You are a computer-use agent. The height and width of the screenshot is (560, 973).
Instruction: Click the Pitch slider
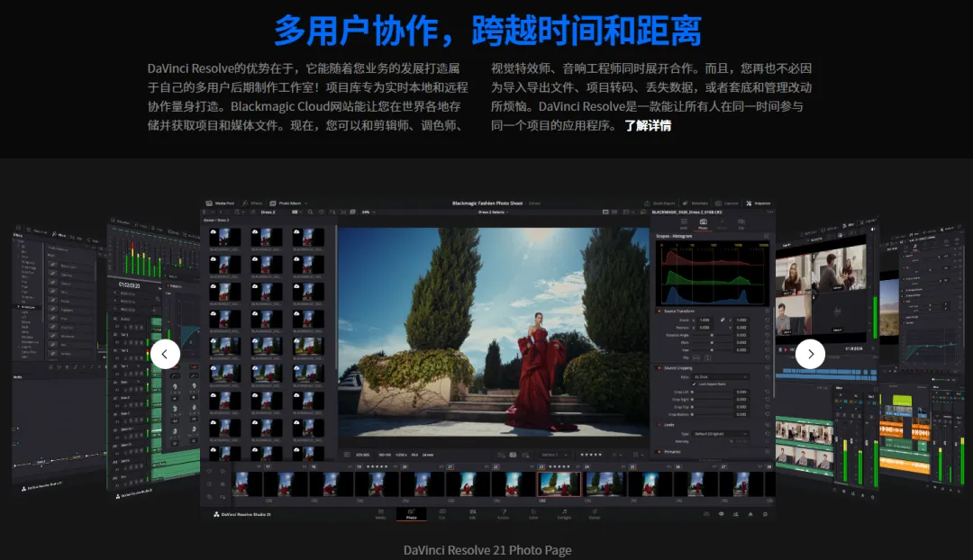coord(712,342)
